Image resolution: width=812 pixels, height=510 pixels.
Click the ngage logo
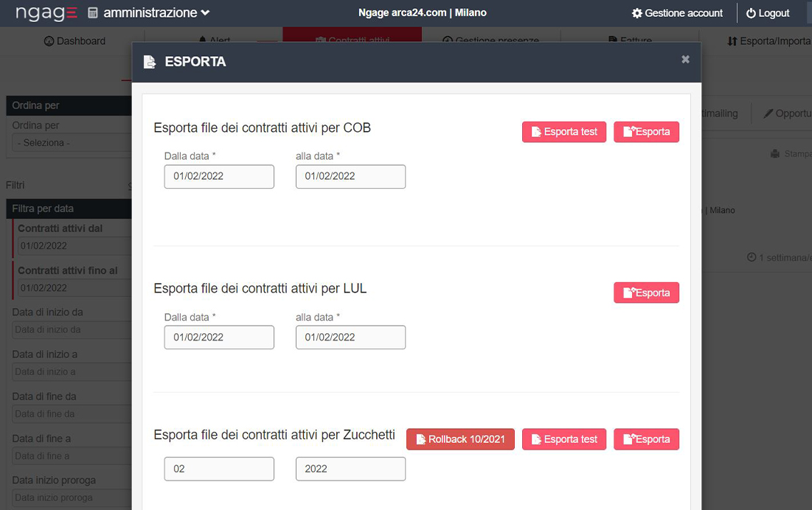(x=46, y=13)
